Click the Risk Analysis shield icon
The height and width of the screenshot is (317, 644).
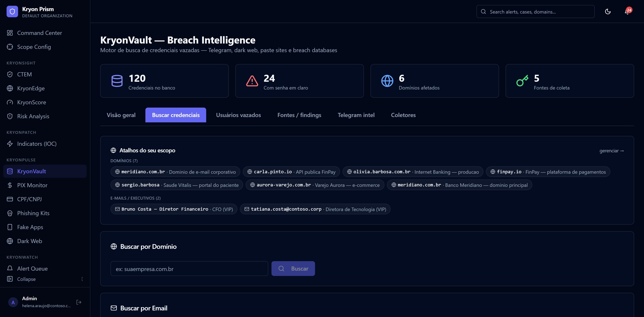(x=10, y=116)
